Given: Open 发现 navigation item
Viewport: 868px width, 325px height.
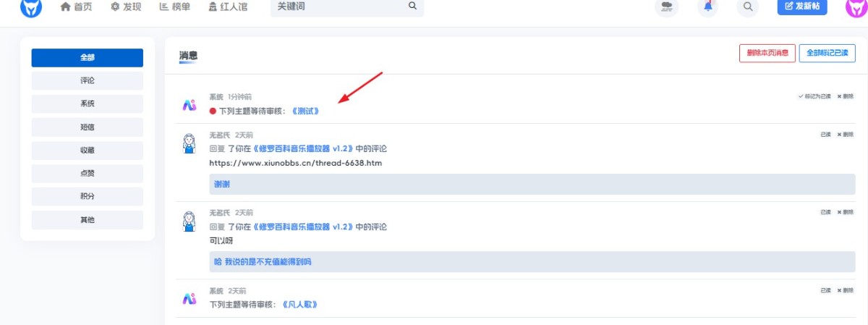Looking at the screenshot, I should tap(126, 7).
